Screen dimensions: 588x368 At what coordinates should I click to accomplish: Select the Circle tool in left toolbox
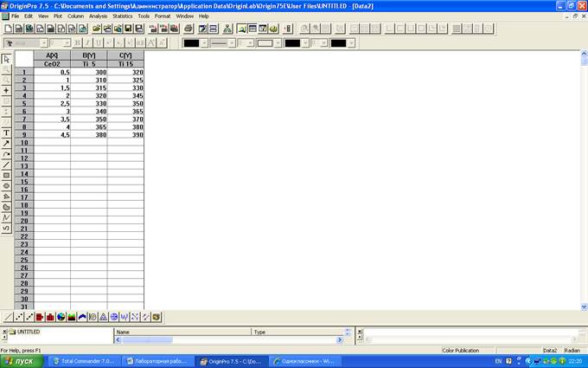6,186
